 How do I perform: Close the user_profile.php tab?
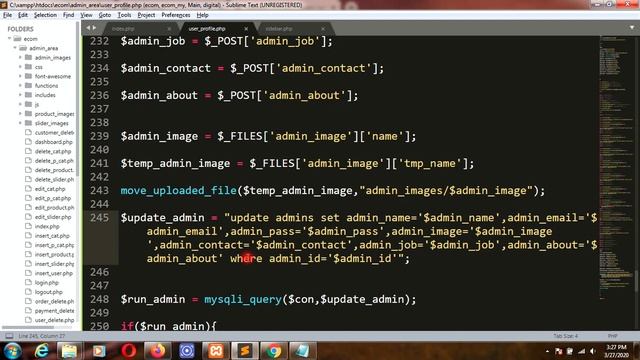(x=246, y=29)
